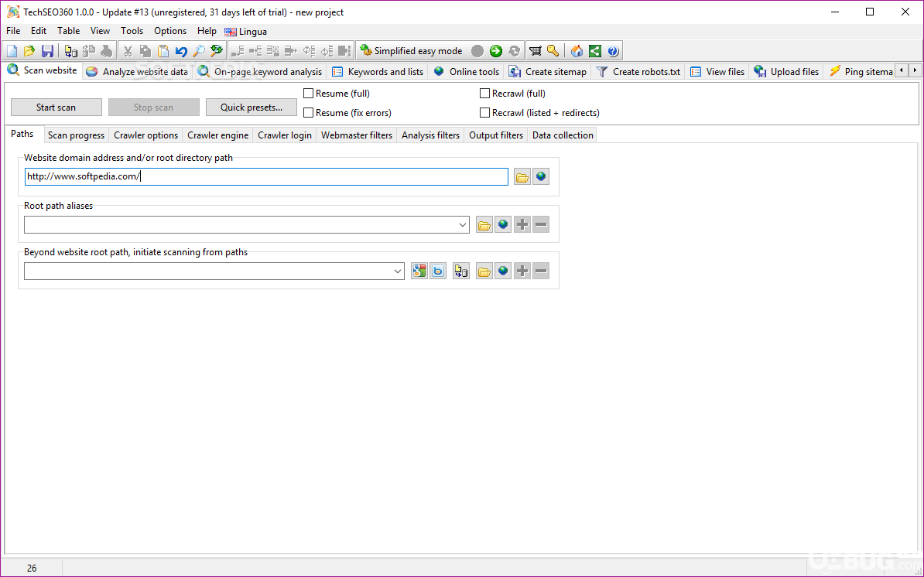
Task: Click minus icon in Root path aliases
Action: pos(540,224)
